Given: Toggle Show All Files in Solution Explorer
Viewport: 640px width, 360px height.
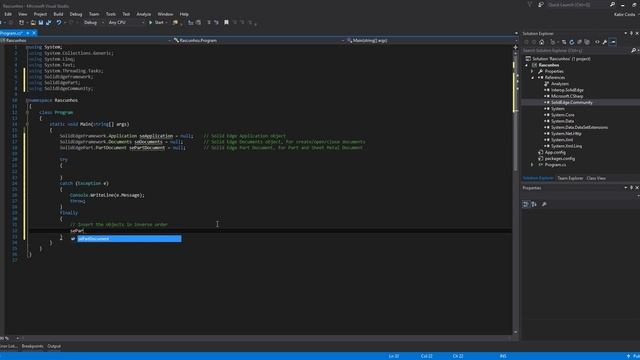Looking at the screenshot, I should 587,42.
